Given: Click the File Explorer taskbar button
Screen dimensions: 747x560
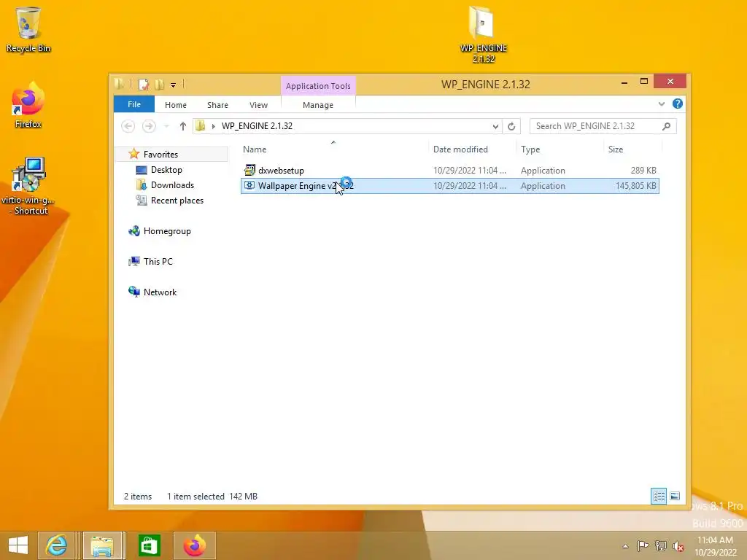Looking at the screenshot, I should pos(102,545).
